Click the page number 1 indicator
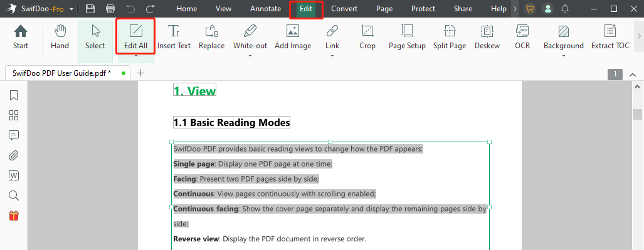This screenshot has width=644, height=250. 615,74
